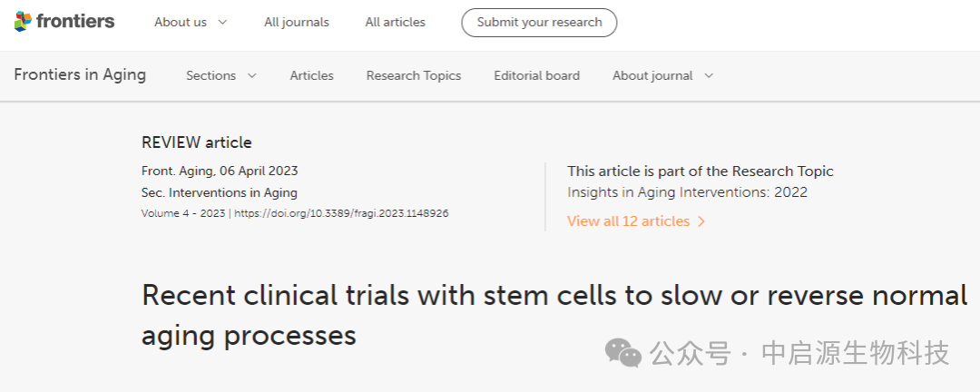Follow the article DOI link
This screenshot has width=980, height=392.
(341, 214)
